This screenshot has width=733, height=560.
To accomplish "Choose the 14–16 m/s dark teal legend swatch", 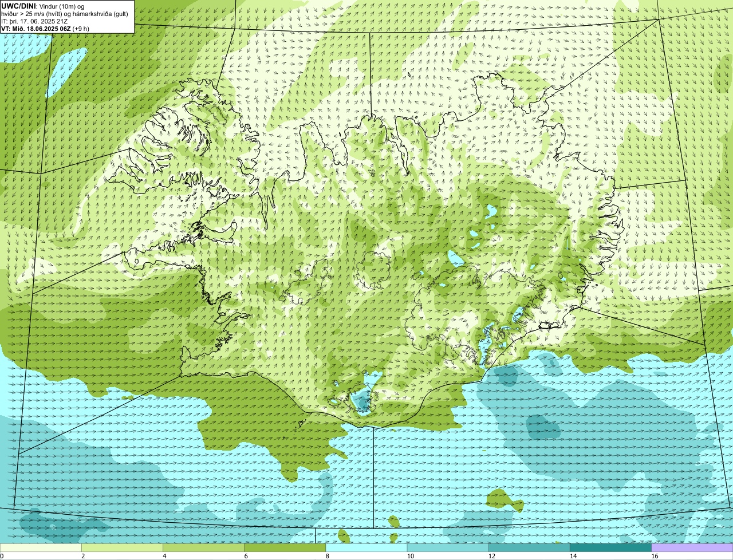I will 611,547.
